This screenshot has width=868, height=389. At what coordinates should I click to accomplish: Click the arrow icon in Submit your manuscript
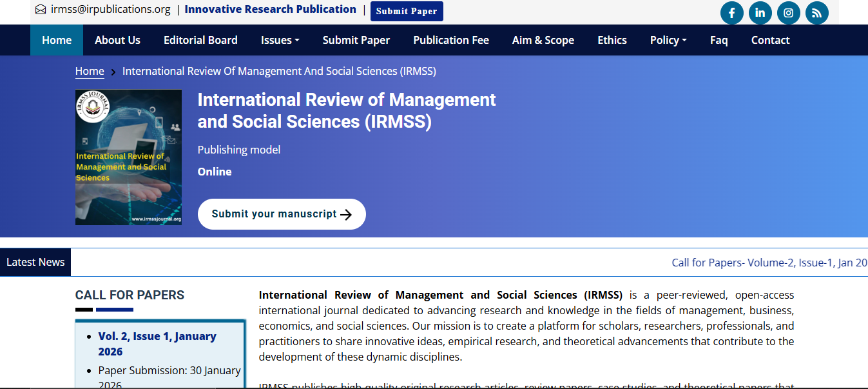coord(346,215)
